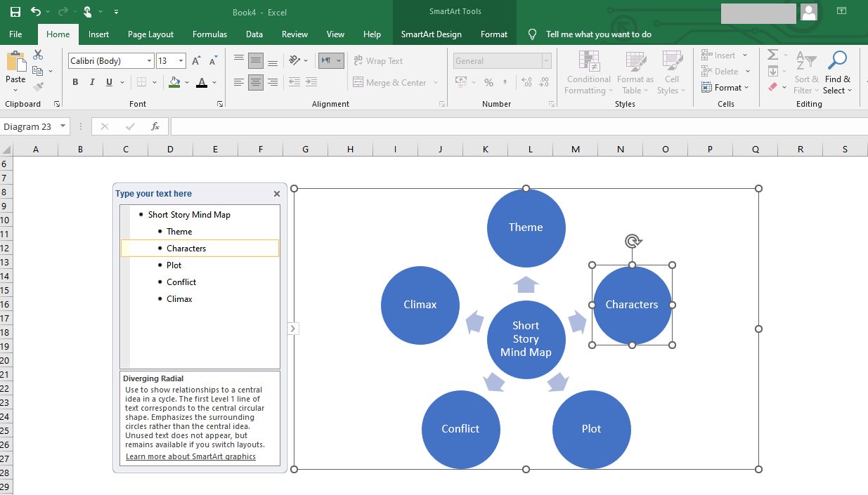Close the Type your text here pane
This screenshot has width=868, height=495.
[x=276, y=194]
